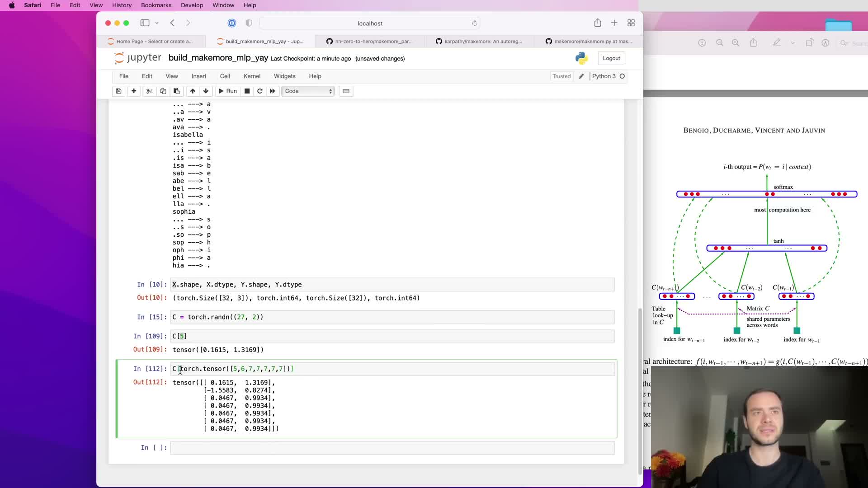Click the Run button

227,91
